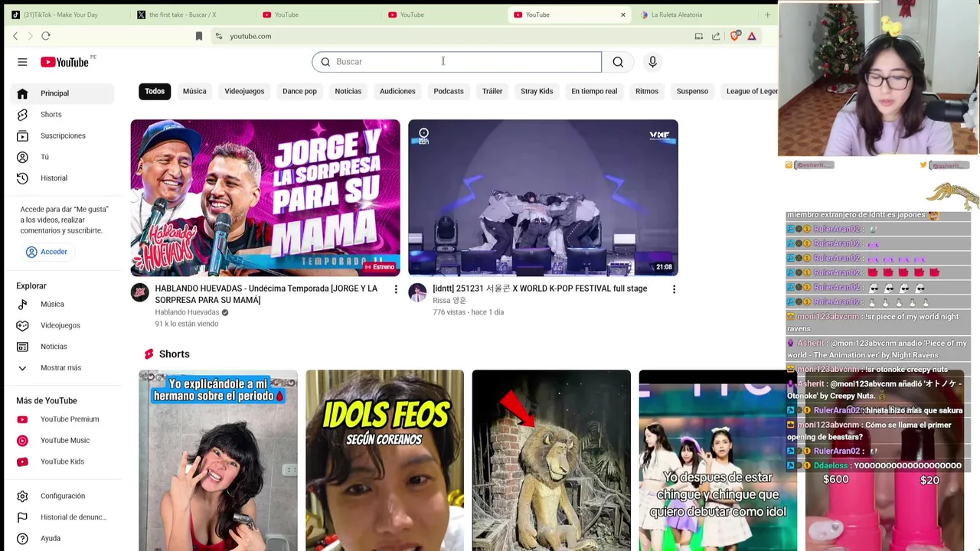Open the Jorge y la sorpresa thumbnail
The image size is (980, 551).
pos(265,197)
